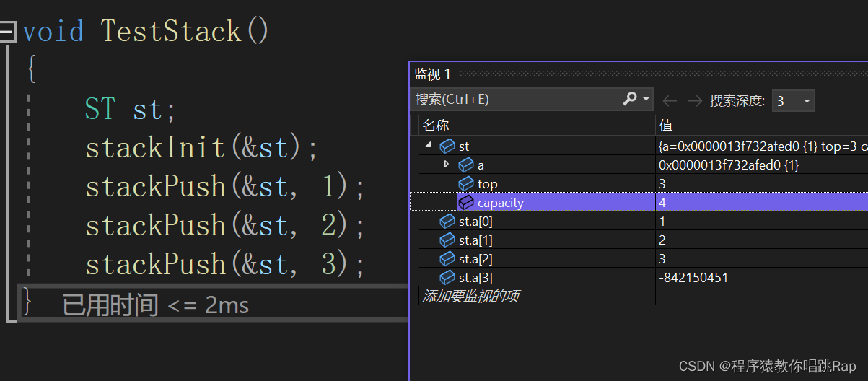Click the Value column header
The height and width of the screenshot is (381, 868).
(x=762, y=126)
